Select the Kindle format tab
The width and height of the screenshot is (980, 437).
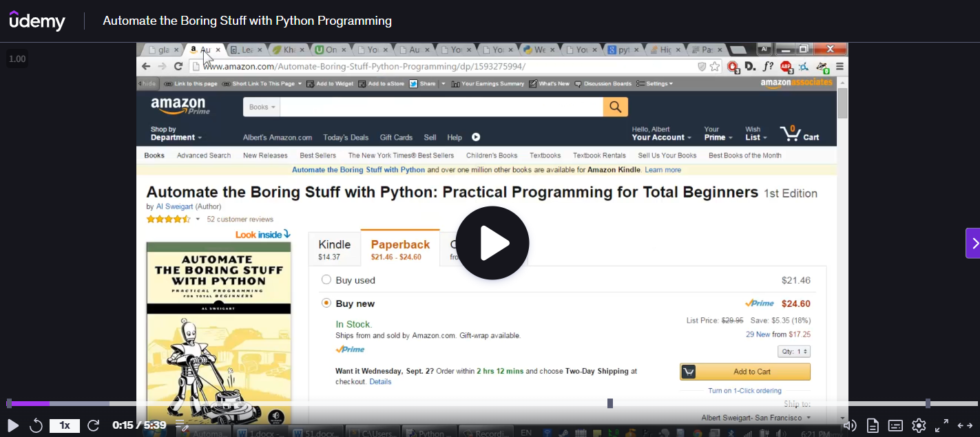(334, 249)
